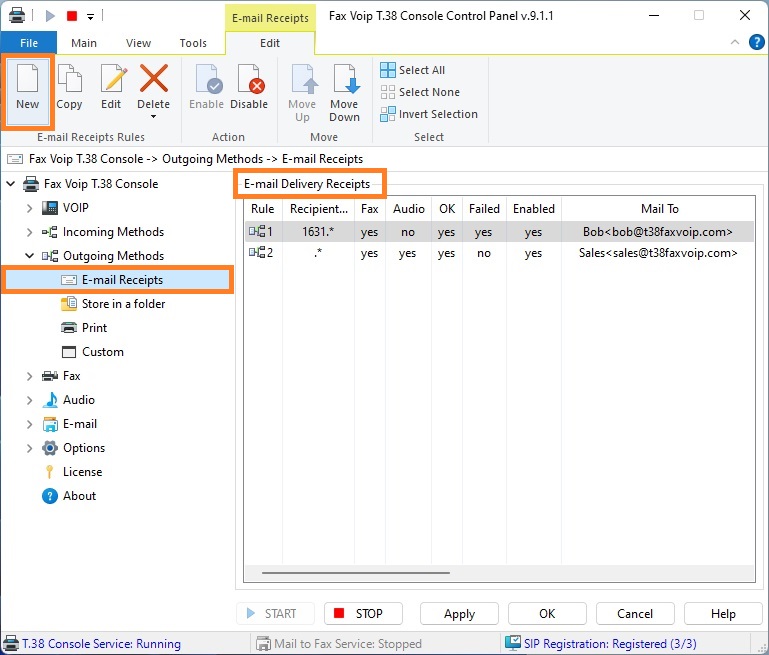Viewport: 769px width, 655px height.
Task: Click the Delete red X icon
Action: (x=154, y=78)
